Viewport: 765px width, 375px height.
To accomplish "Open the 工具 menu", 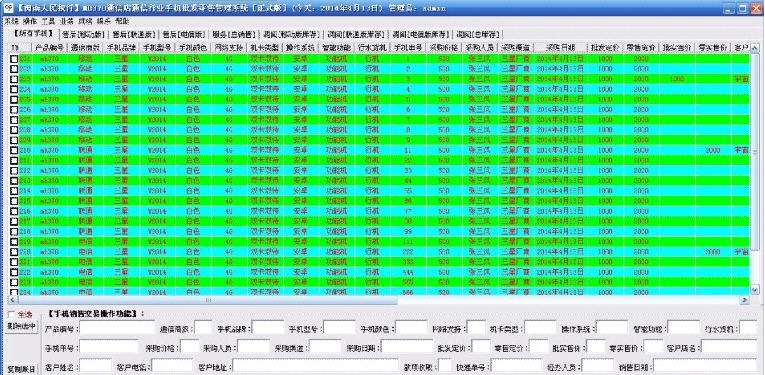I will pos(48,21).
